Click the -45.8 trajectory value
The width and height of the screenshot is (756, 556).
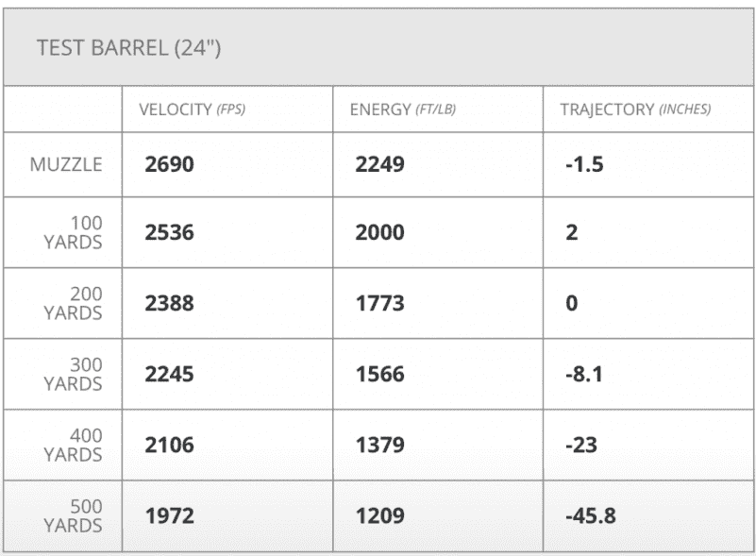pyautogui.click(x=592, y=516)
